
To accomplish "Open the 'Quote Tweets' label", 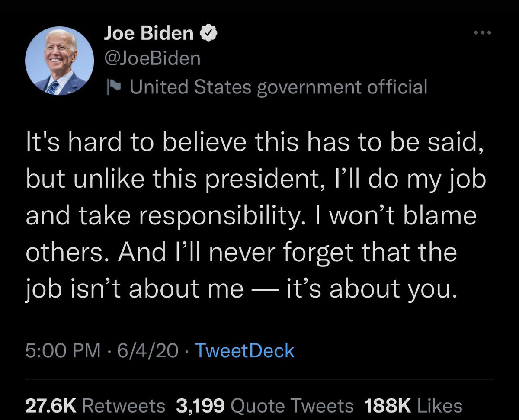I will click(292, 406).
